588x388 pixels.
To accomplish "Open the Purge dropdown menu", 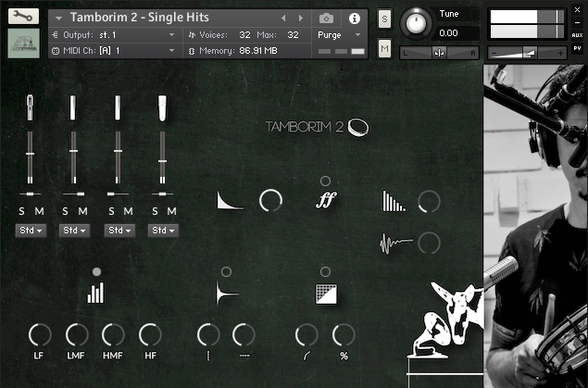I will click(340, 35).
